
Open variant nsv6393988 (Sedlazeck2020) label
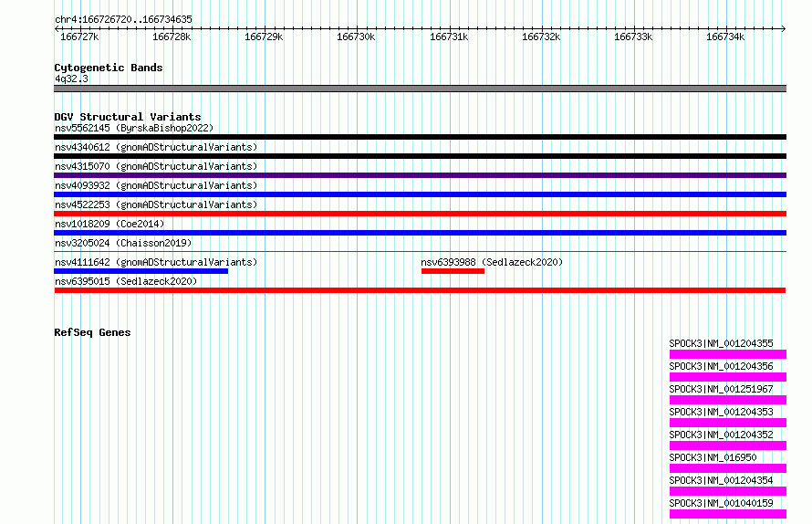(x=492, y=262)
